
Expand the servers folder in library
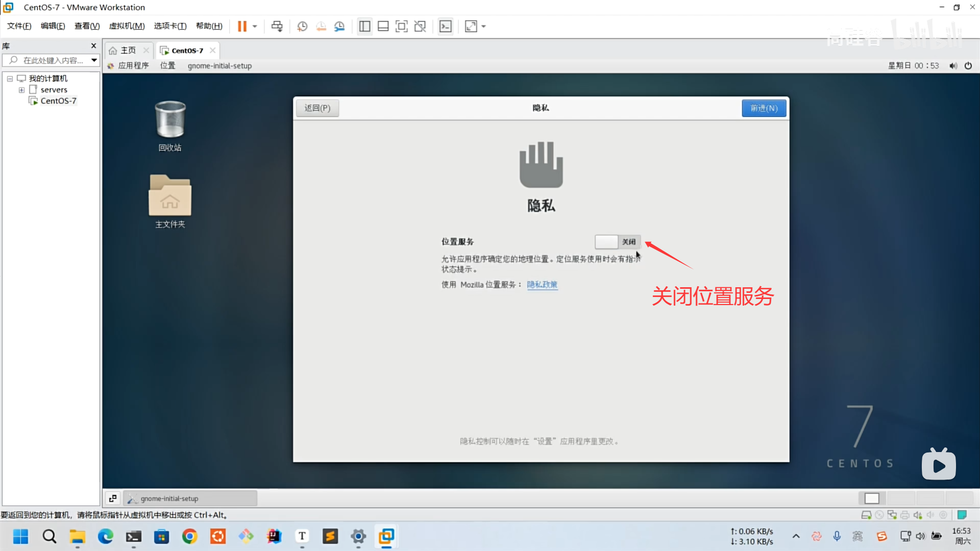[21, 90]
